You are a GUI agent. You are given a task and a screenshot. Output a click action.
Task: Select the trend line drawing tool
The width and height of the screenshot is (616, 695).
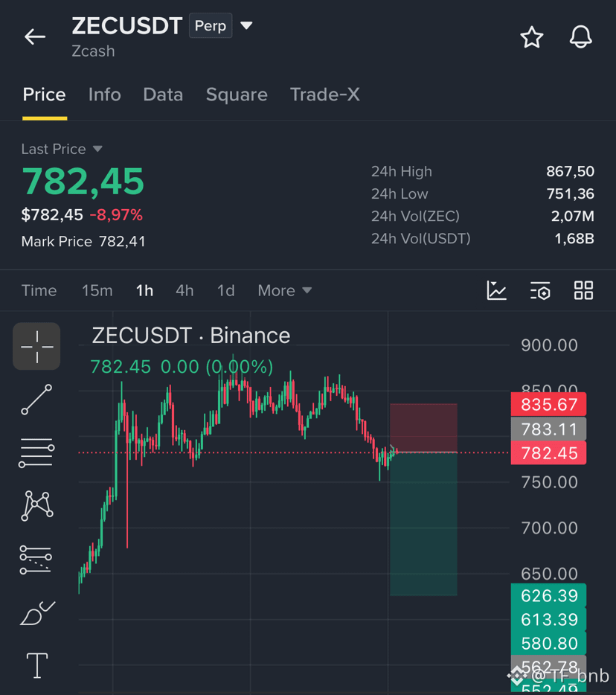pyautogui.click(x=36, y=400)
